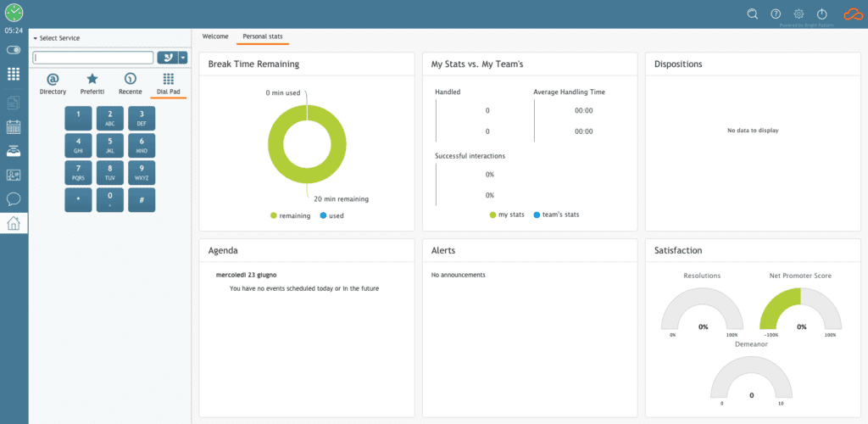Image resolution: width=868 pixels, height=424 pixels.
Task: Open the Directory tab
Action: tap(53, 85)
